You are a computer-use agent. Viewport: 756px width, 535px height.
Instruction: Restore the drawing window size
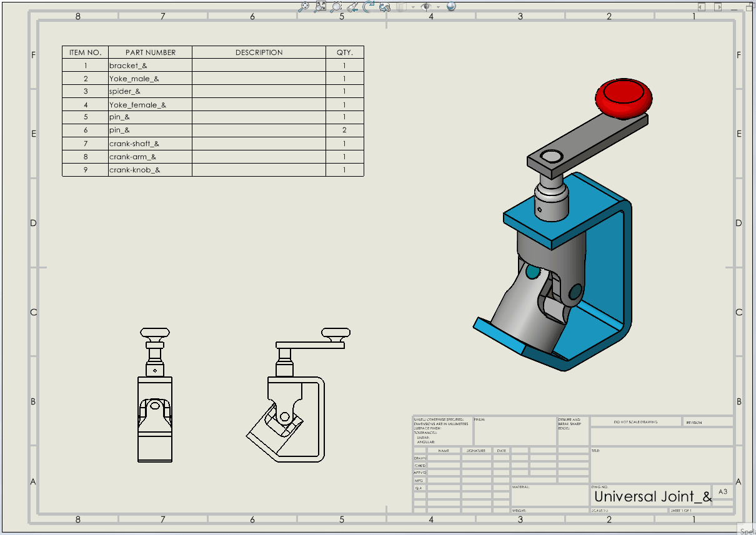pos(750,7)
